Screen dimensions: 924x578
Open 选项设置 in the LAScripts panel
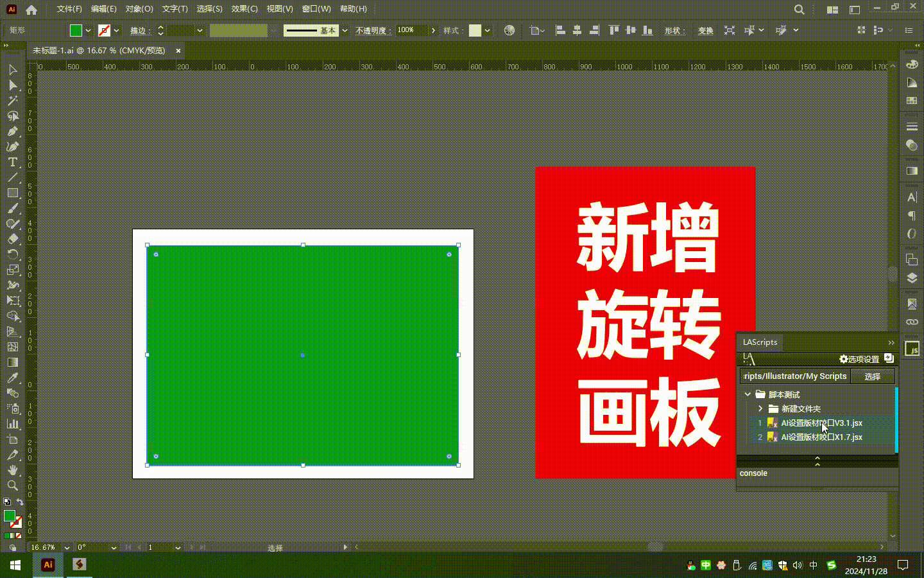point(864,360)
